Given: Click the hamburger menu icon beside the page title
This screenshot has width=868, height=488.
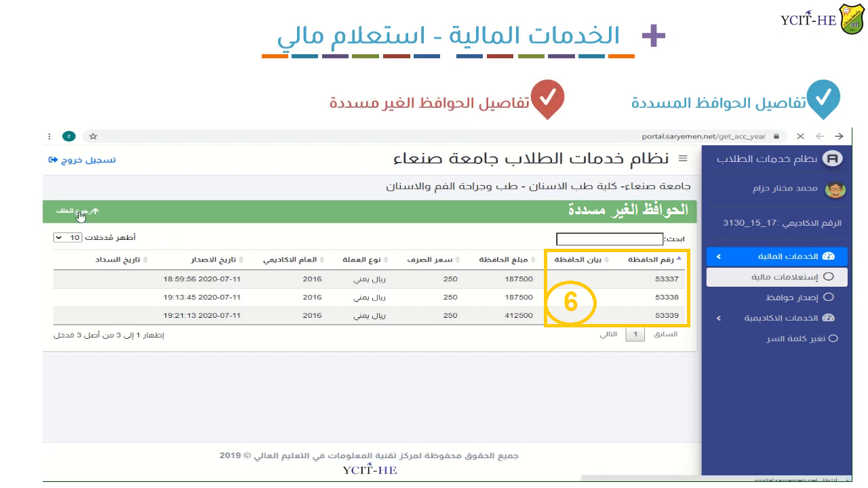Looking at the screenshot, I should click(683, 159).
